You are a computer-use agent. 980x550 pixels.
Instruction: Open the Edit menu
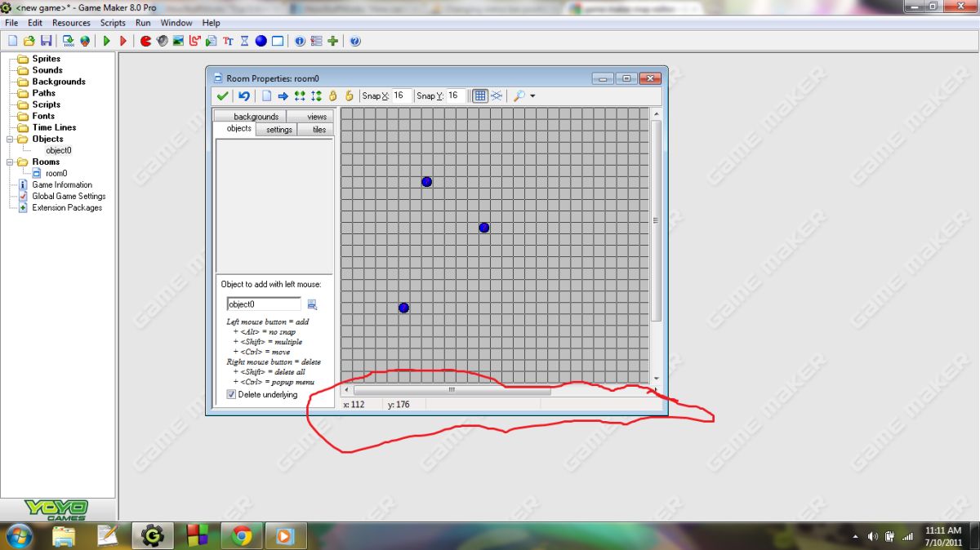pos(35,23)
